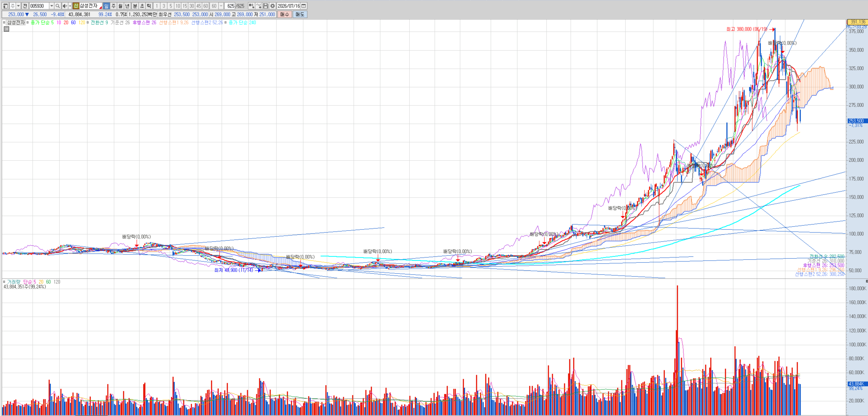Viewport: 868px width, 416px height.
Task: Toggle the 종가 단순 240 legend marker
Action: tap(225, 22)
